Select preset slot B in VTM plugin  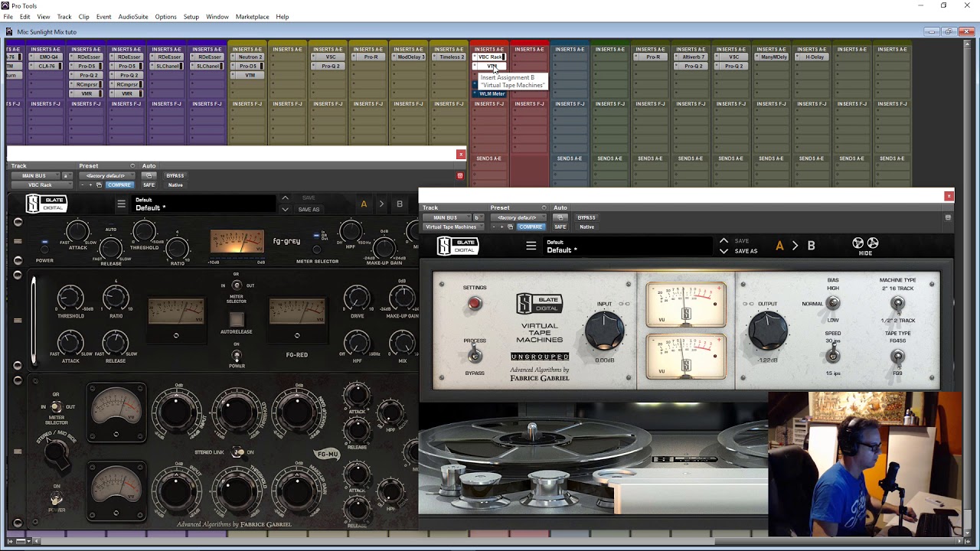(x=811, y=246)
